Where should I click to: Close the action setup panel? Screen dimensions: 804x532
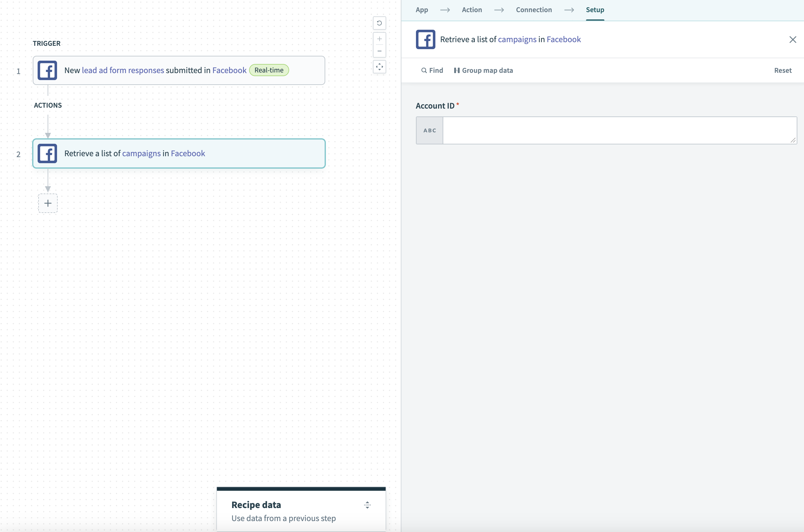792,40
